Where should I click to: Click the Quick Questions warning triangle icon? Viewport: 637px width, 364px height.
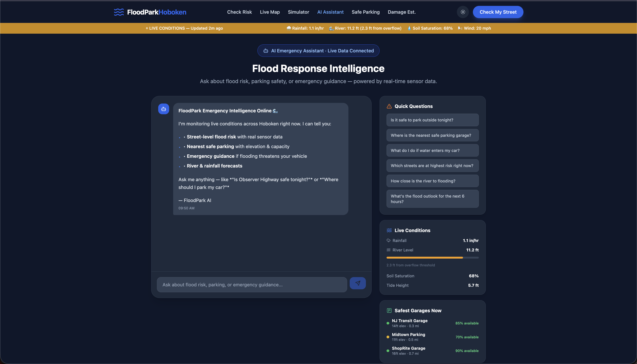(x=389, y=106)
